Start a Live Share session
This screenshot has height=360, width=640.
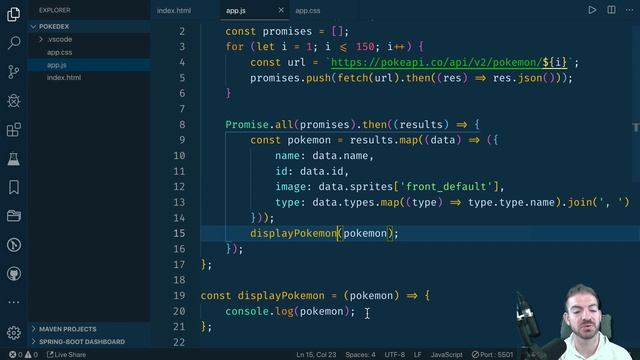(x=67, y=355)
